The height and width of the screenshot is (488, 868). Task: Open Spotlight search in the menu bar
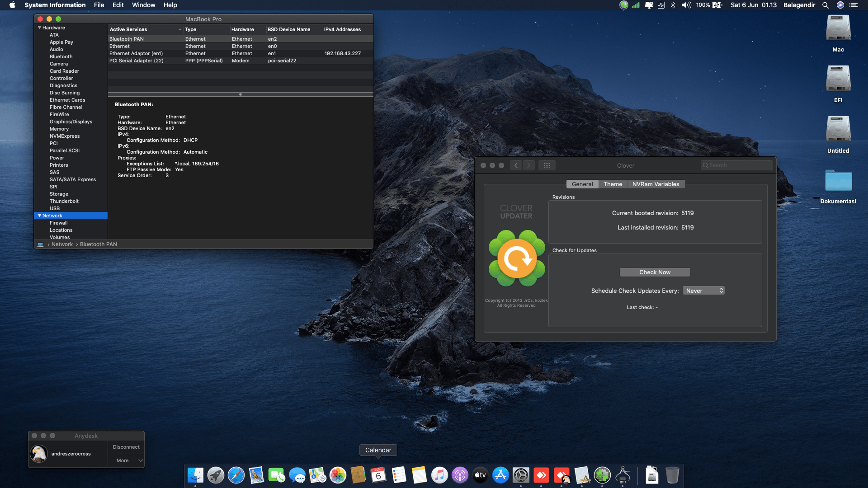click(826, 5)
